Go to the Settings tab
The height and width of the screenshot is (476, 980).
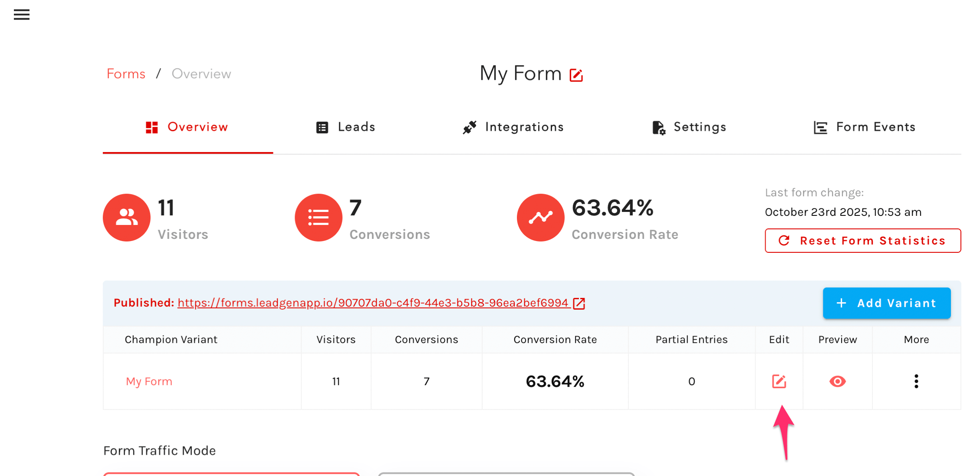[689, 127]
